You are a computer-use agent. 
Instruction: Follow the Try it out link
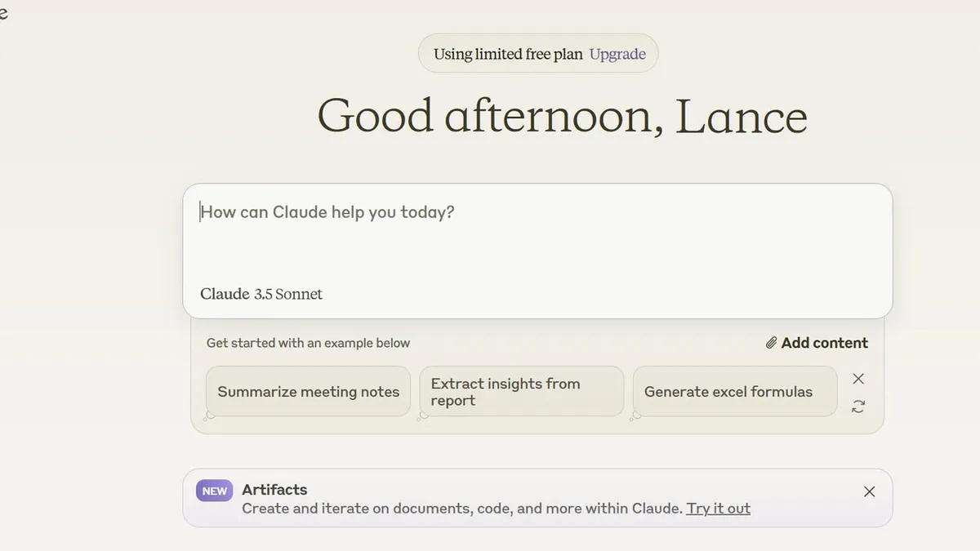(718, 509)
